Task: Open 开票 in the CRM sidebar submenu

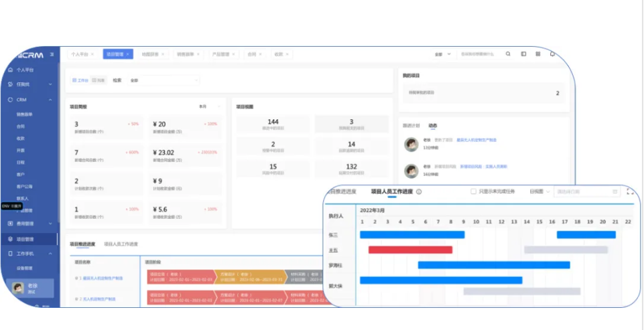Action: pos(21,150)
